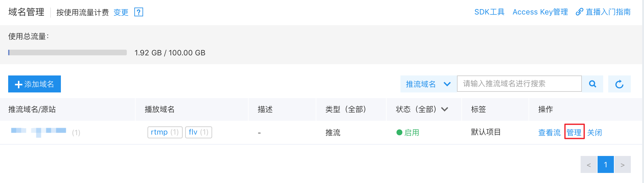This screenshot has height=183, width=644.
Task: Open Access Key管理
Action: (x=540, y=12)
